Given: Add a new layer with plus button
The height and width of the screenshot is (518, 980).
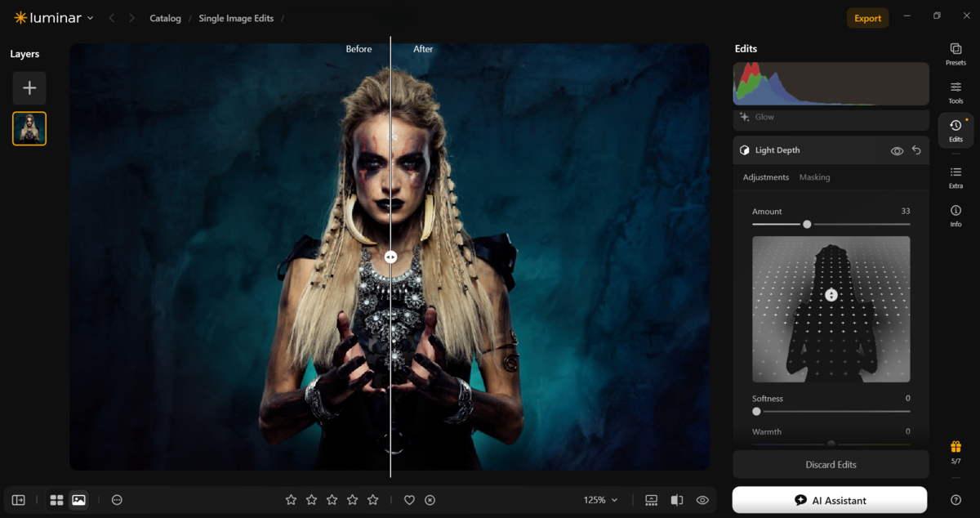Looking at the screenshot, I should (x=29, y=88).
